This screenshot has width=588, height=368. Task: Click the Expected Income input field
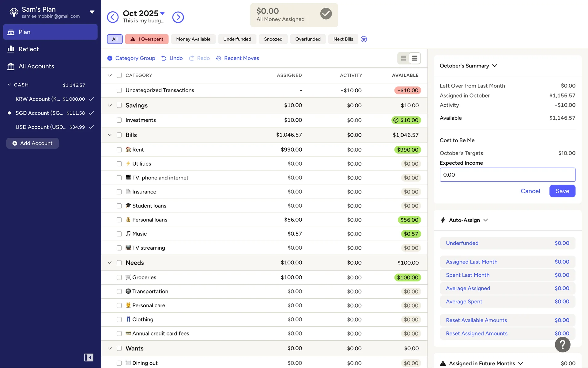point(507,175)
